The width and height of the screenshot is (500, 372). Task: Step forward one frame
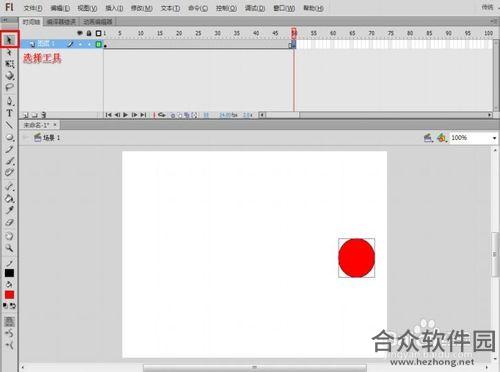coord(134,115)
